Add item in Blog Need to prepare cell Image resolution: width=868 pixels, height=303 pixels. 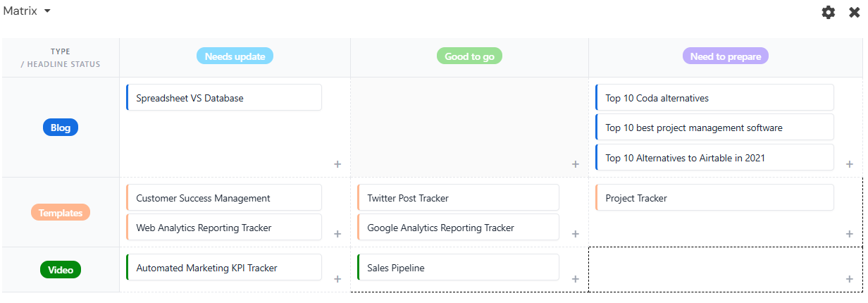click(x=850, y=164)
